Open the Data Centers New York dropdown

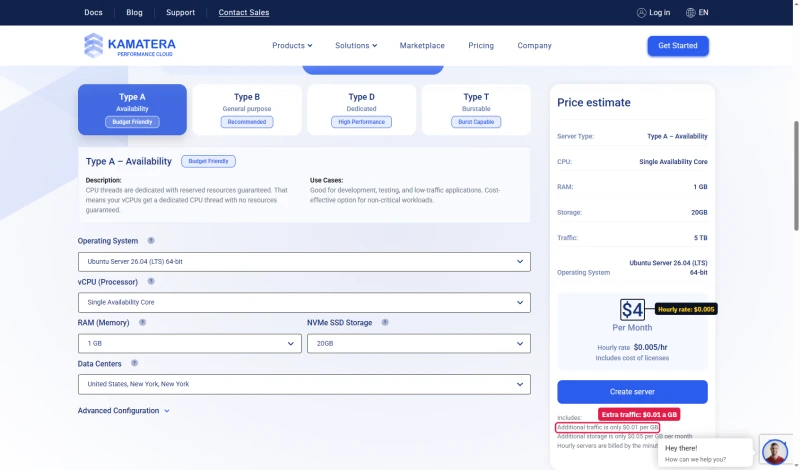tap(304, 384)
